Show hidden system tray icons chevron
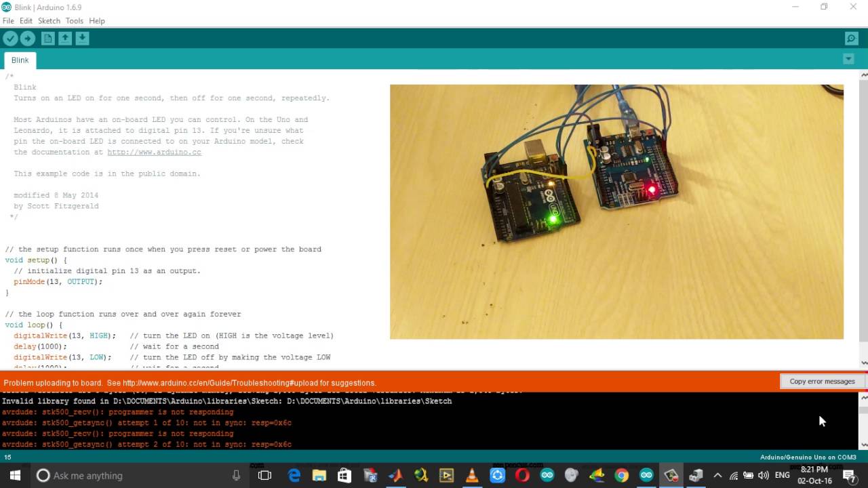Screen dimensions: 868x488 coord(717,475)
